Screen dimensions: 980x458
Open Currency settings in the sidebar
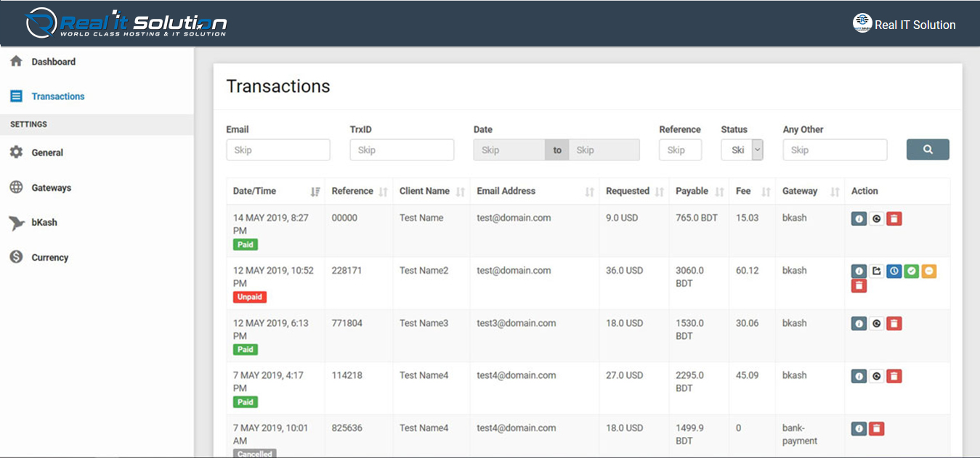49,258
